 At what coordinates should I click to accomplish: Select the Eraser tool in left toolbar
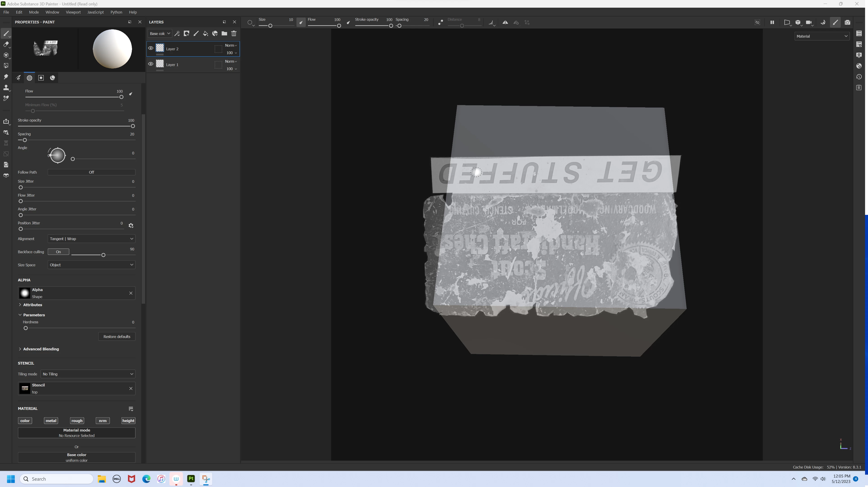point(6,44)
